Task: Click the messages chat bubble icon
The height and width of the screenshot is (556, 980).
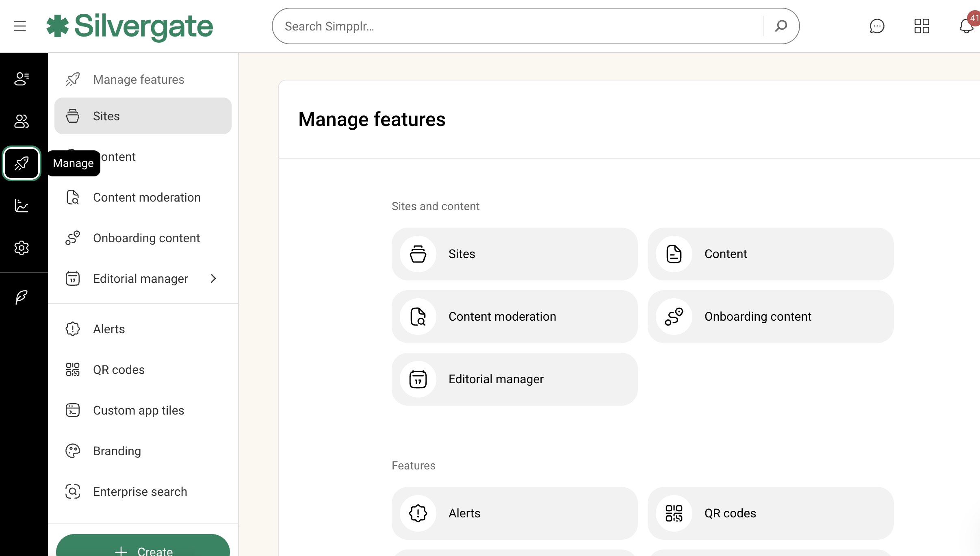Action: click(x=877, y=26)
